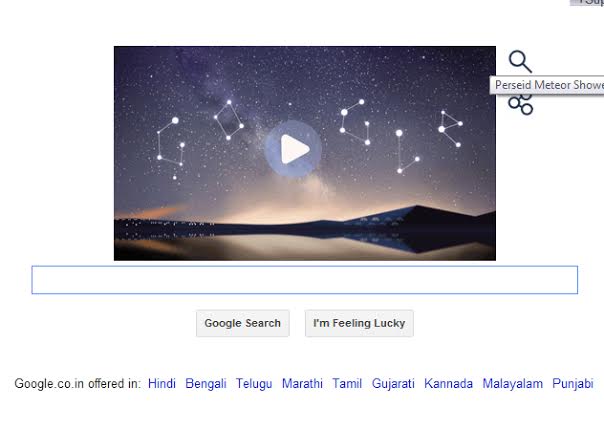Click the Google Search button
This screenshot has width=604, height=429.
pos(243,323)
